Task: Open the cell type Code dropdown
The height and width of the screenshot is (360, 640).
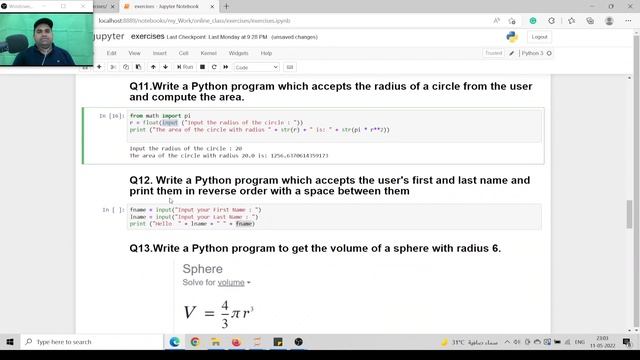Action: pyautogui.click(x=256, y=67)
